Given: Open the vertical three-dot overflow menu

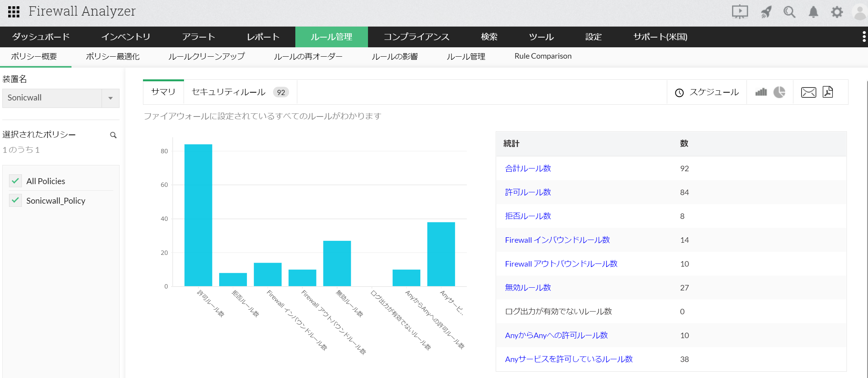Looking at the screenshot, I should click(864, 37).
